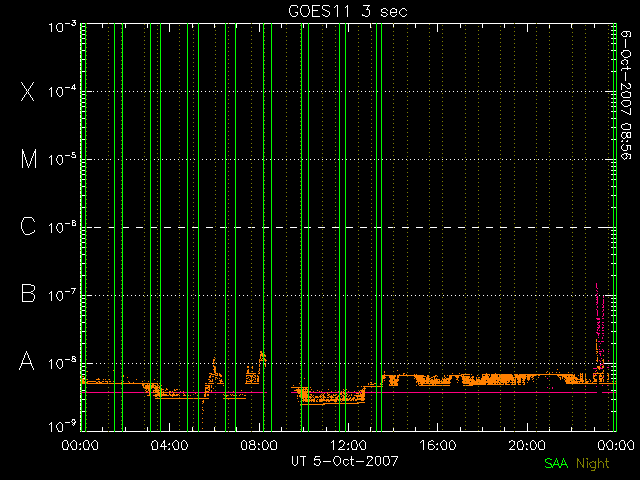Viewport: 640px width, 480px height.
Task: Click the 6-Oct-2007 08:56 vertical timestamp
Action: (x=626, y=95)
